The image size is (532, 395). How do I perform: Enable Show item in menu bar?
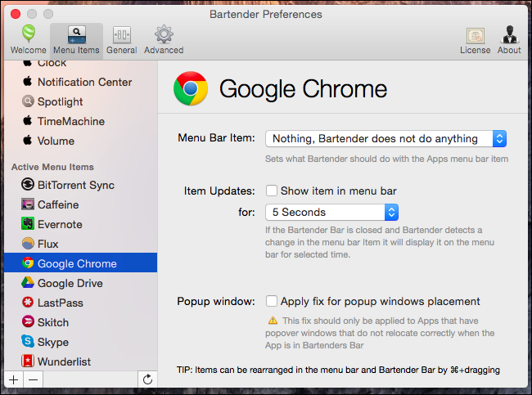point(272,191)
